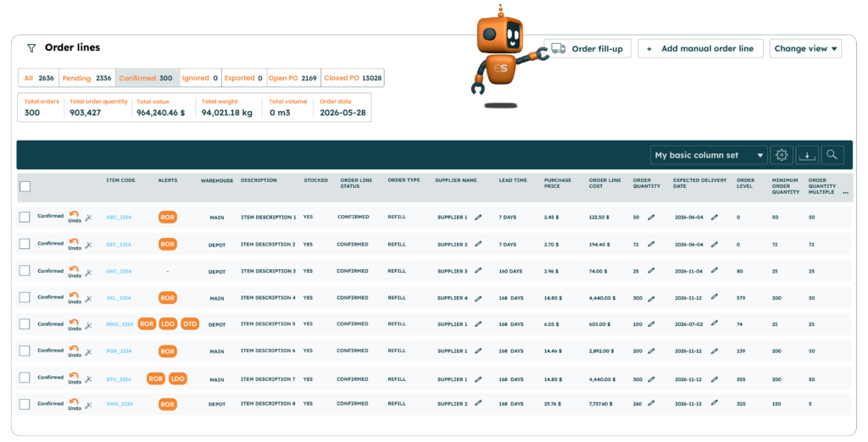The image size is (868, 442).
Task: Click the Order date value 2026-05-28
Action: pyautogui.click(x=342, y=113)
